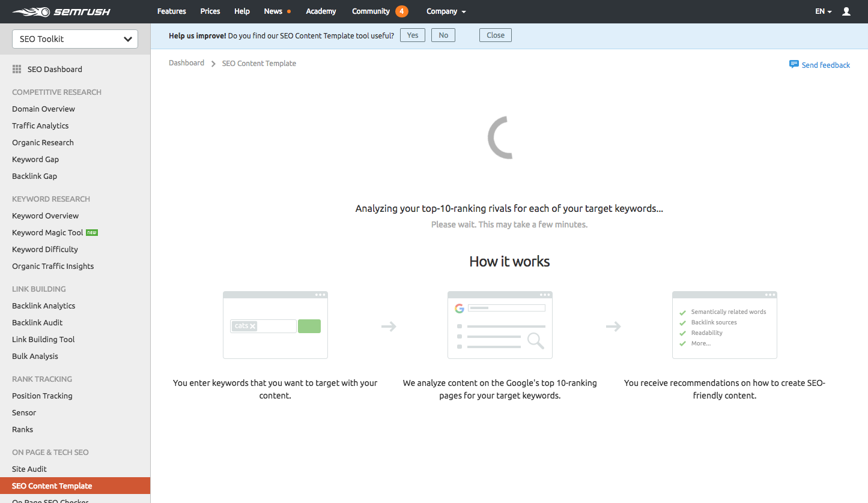The width and height of the screenshot is (868, 503).
Task: Open Keyword Overview
Action: [x=45, y=215]
